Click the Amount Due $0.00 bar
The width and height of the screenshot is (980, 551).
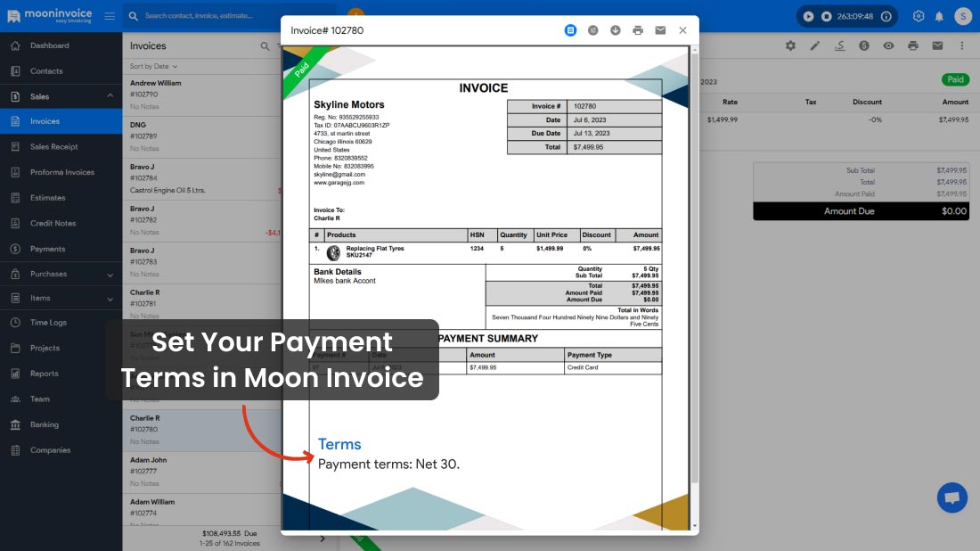pos(862,211)
